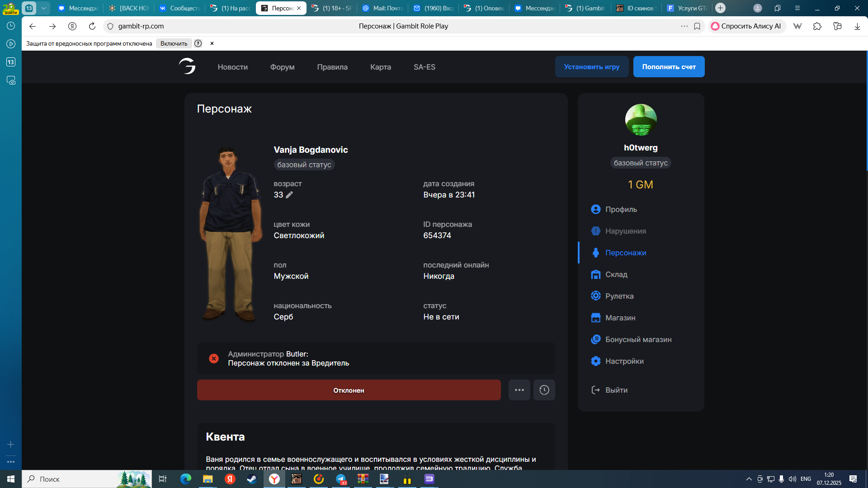Screen dimensions: 868x488
Task: Open the Форум navigation item
Action: click(282, 67)
